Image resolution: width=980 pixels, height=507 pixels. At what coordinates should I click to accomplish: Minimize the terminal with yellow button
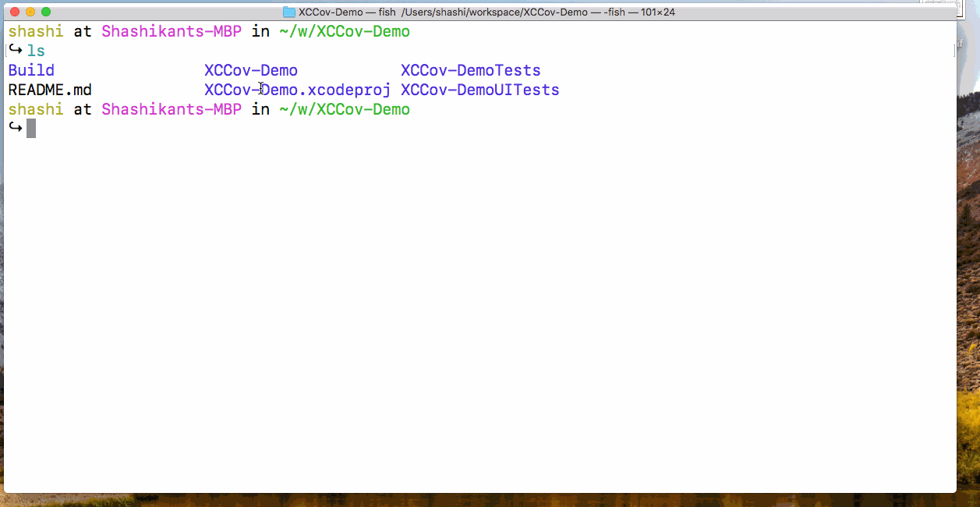(x=30, y=12)
